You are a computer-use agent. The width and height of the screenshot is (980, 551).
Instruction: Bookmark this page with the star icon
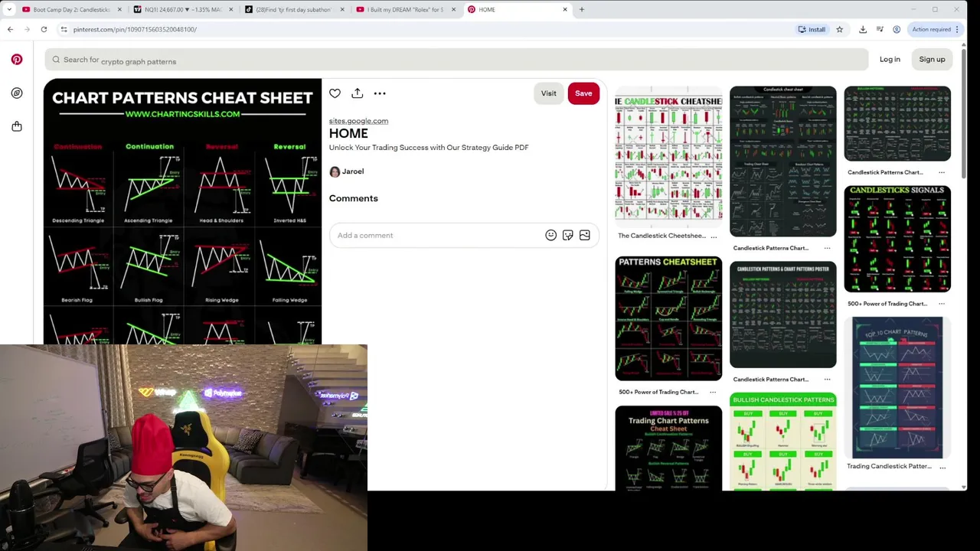pyautogui.click(x=839, y=29)
